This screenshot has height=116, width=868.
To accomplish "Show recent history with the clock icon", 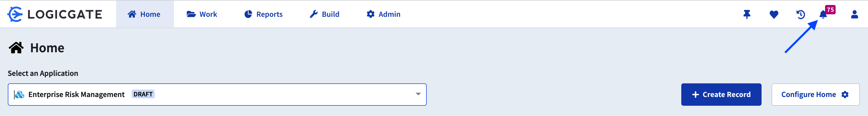I will click(800, 14).
